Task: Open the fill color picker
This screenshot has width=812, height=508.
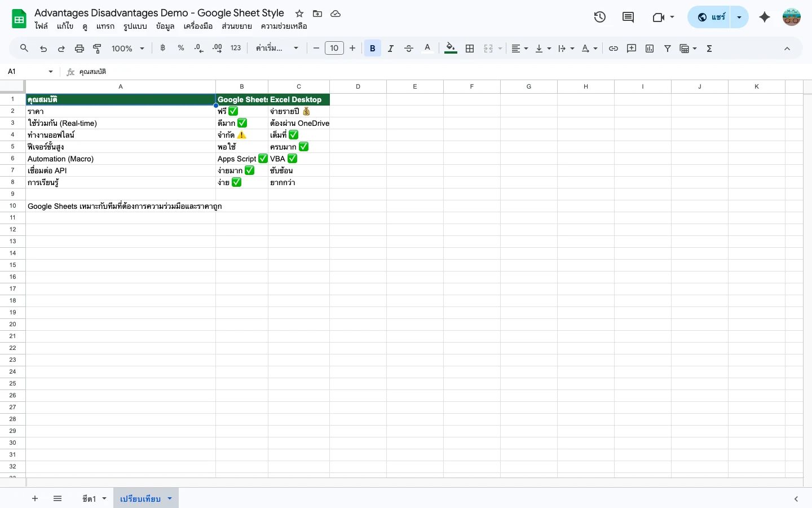Action: point(451,48)
